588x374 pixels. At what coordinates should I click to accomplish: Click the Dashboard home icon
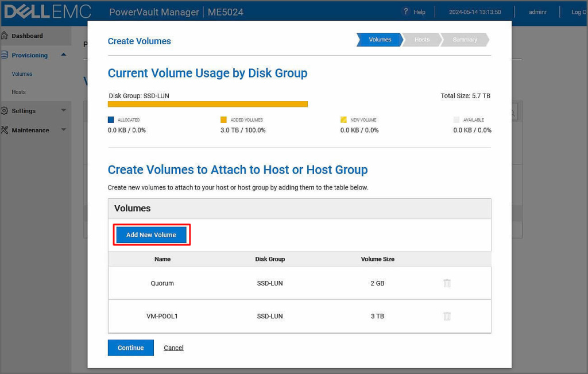[5, 36]
